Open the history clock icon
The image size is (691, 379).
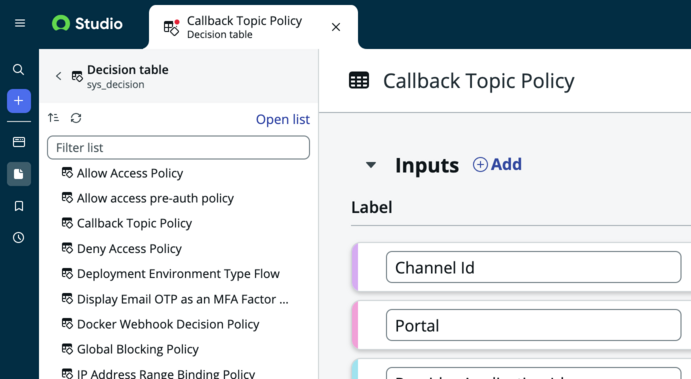[x=19, y=238]
